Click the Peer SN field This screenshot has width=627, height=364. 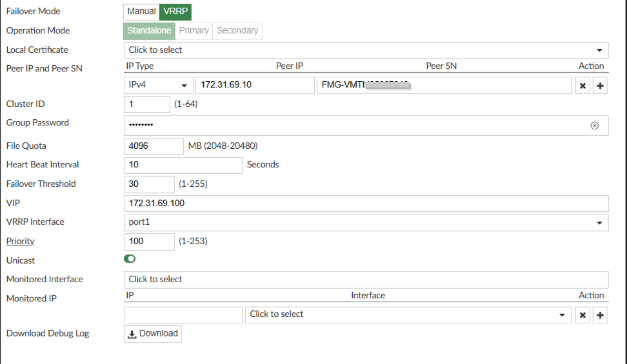(x=444, y=85)
